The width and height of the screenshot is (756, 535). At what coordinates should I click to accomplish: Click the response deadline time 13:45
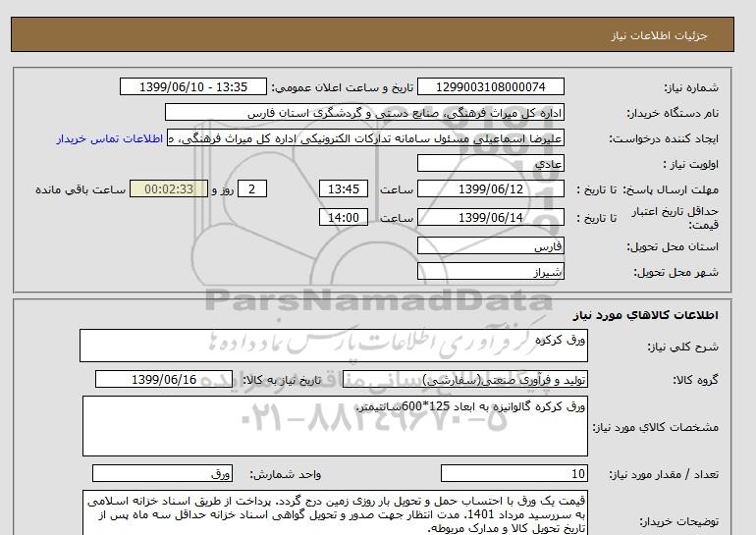[344, 188]
